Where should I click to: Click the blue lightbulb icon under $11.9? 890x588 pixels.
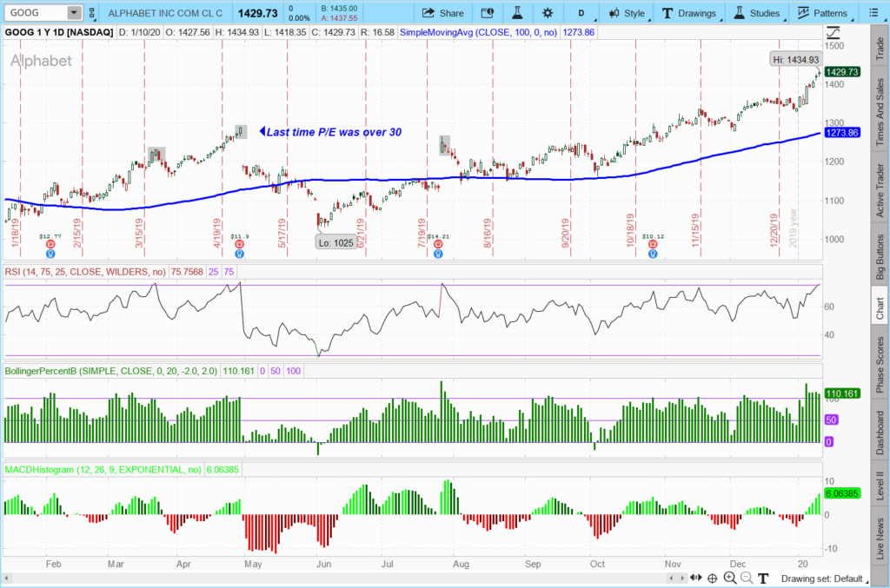pyautogui.click(x=240, y=254)
